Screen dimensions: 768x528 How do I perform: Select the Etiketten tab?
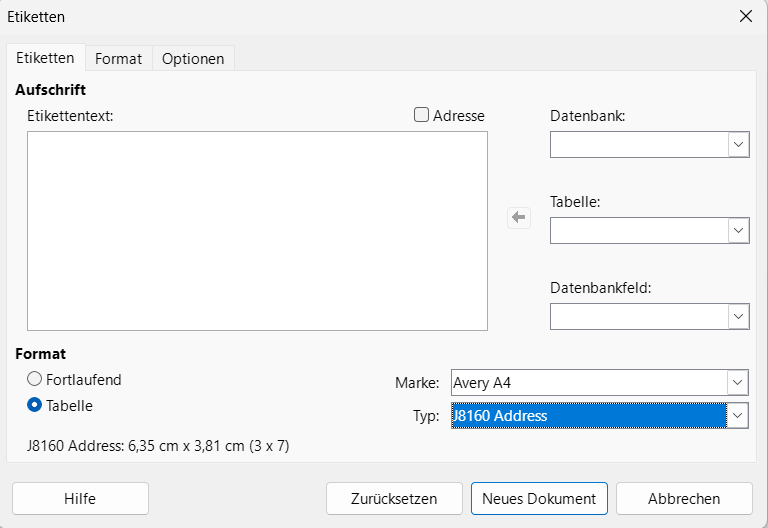[x=45, y=58]
